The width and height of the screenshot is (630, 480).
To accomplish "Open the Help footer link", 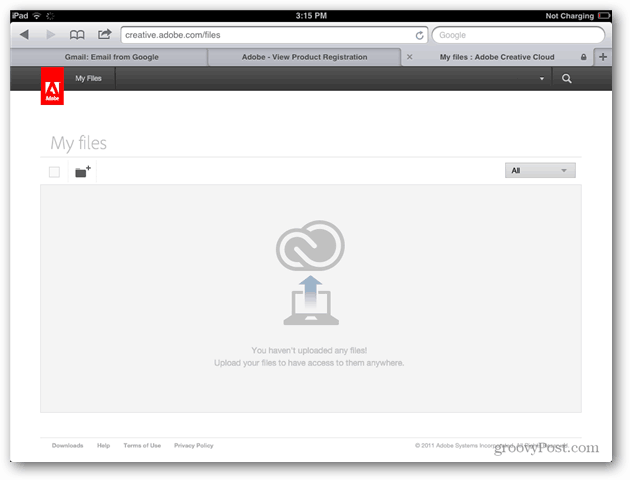I will coord(103,445).
